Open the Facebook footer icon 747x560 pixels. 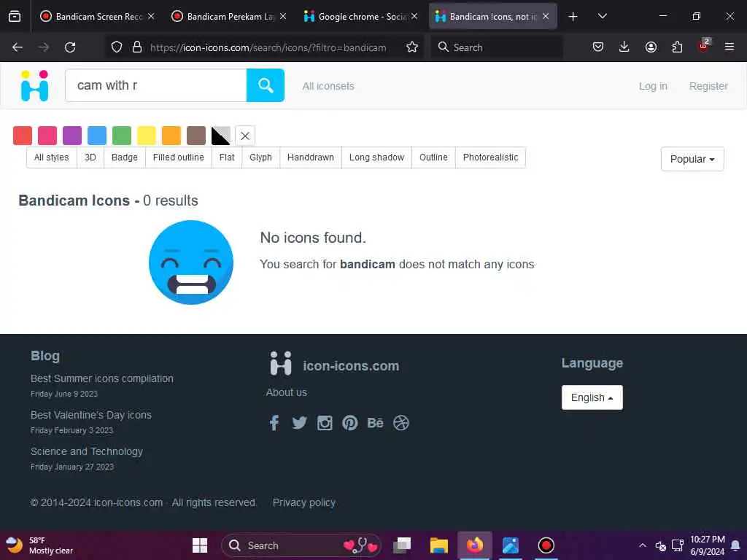tap(274, 423)
